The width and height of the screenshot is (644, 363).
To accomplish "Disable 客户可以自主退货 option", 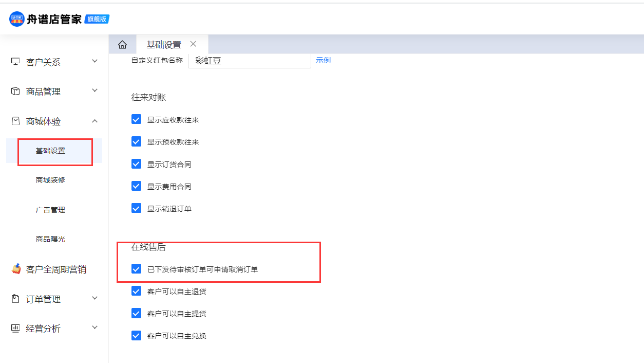I will (136, 291).
